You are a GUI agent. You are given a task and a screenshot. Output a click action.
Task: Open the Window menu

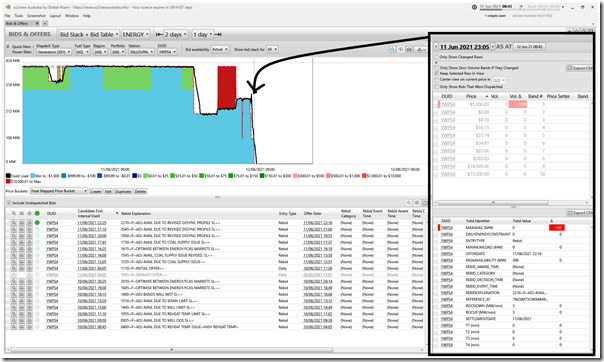pyautogui.click(x=72, y=16)
